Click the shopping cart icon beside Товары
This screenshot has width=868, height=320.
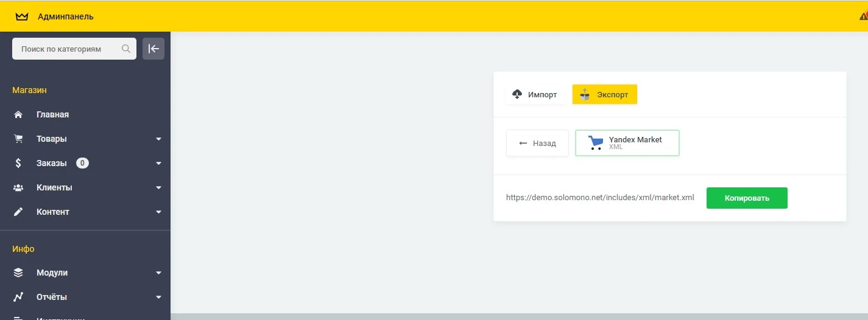click(x=18, y=139)
